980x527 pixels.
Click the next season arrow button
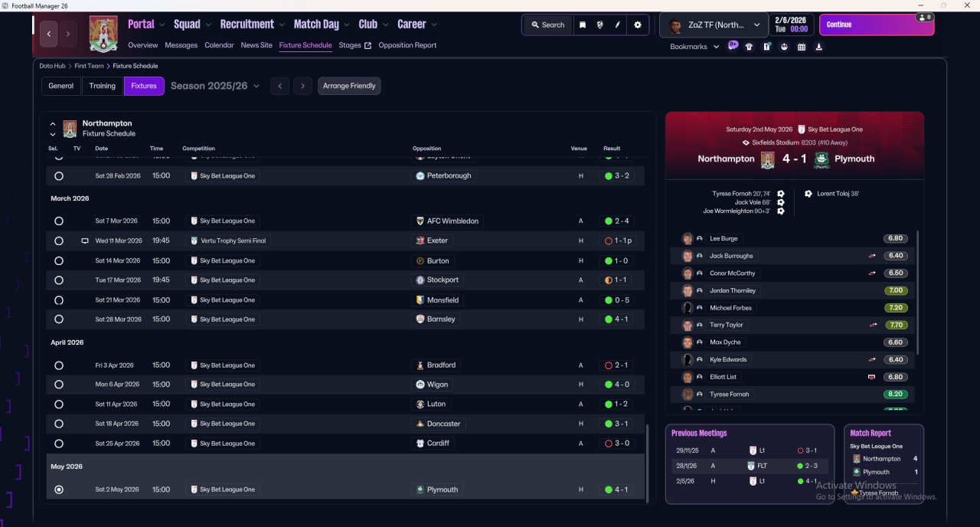click(x=303, y=86)
